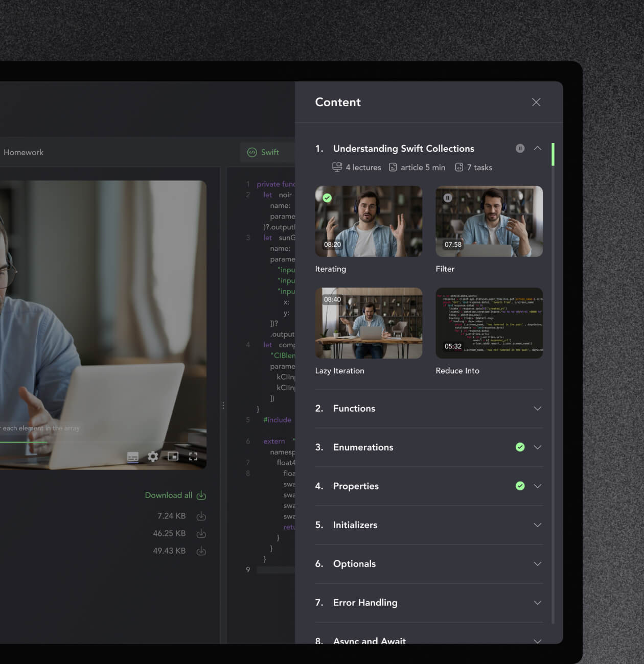Image resolution: width=644 pixels, height=664 pixels.
Task: Collapse Understanding Swift Collections section
Action: pyautogui.click(x=537, y=149)
